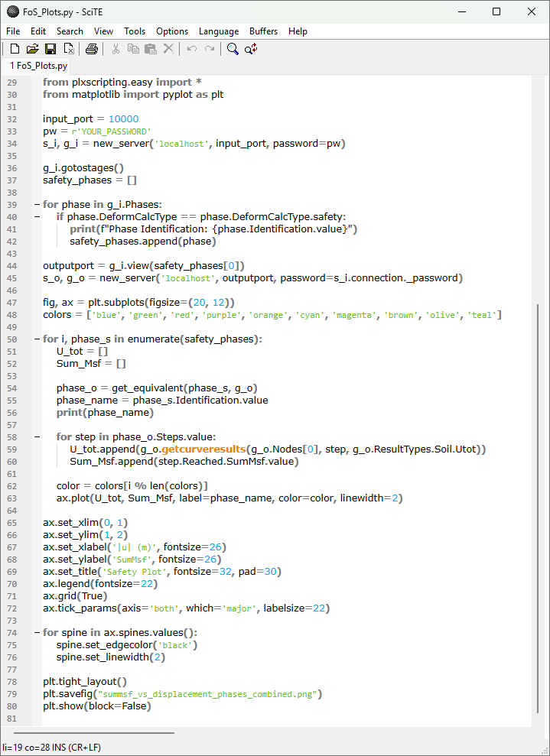Paste from clipboard toolbar icon
The width and height of the screenshot is (550, 756).
tap(151, 49)
